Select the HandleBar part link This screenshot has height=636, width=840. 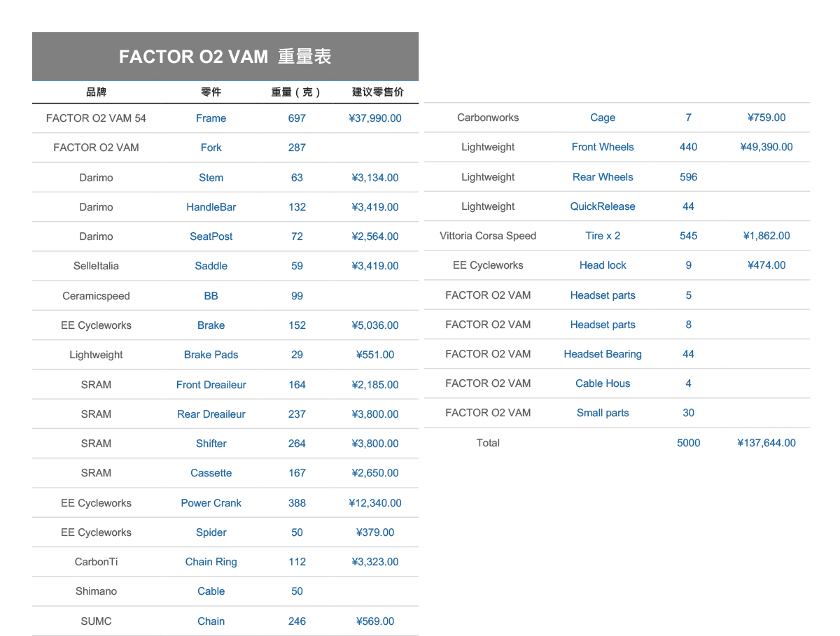[211, 207]
